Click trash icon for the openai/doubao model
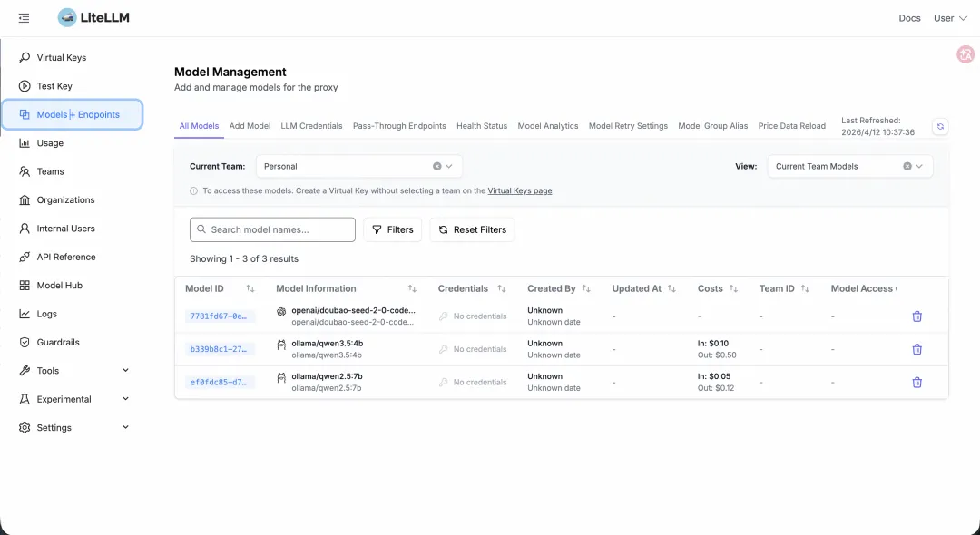Image resolution: width=980 pixels, height=535 pixels. 916,316
